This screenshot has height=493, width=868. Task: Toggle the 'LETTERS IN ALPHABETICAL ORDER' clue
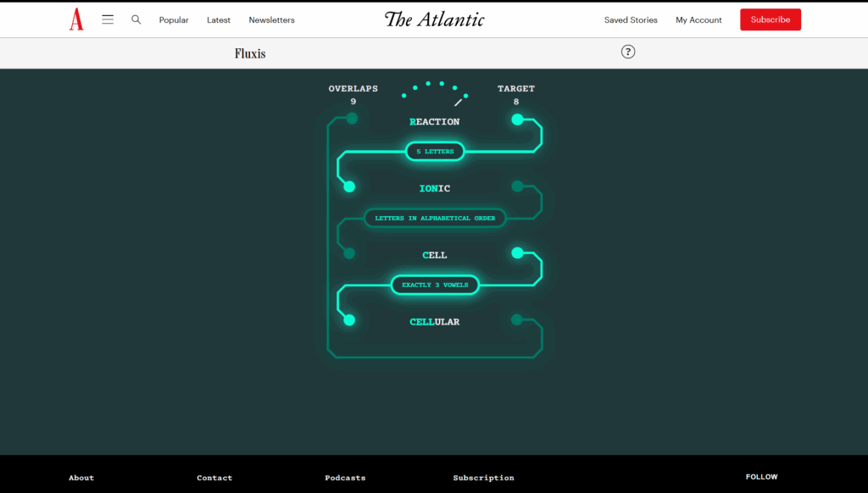[x=435, y=218]
